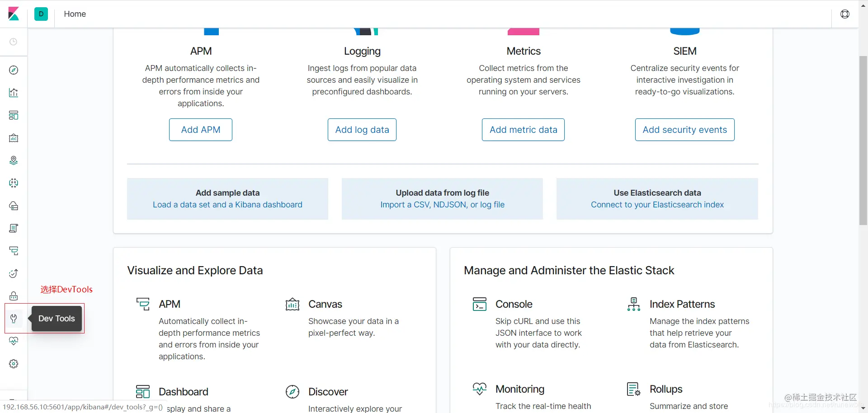This screenshot has width=868, height=413.
Task: Open Maps from the left sidebar
Action: (14, 160)
